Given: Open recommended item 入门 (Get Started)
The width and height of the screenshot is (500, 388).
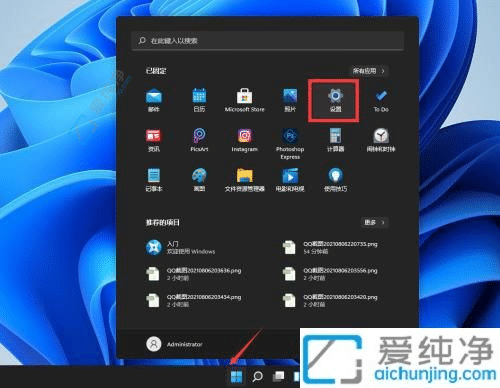Looking at the screenshot, I should 181,247.
